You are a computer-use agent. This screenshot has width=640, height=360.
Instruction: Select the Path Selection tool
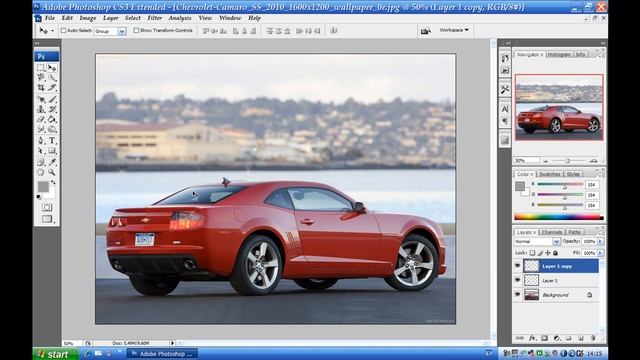[x=41, y=151]
